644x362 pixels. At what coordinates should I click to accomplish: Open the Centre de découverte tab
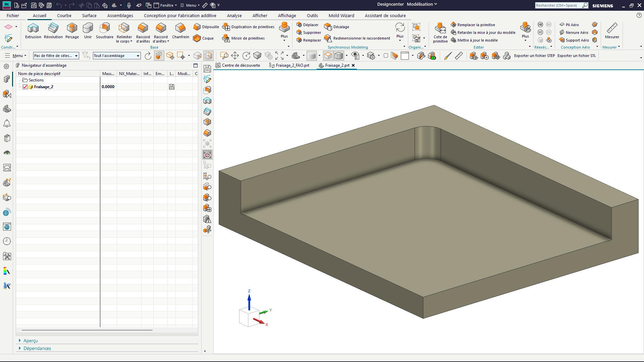(x=238, y=65)
